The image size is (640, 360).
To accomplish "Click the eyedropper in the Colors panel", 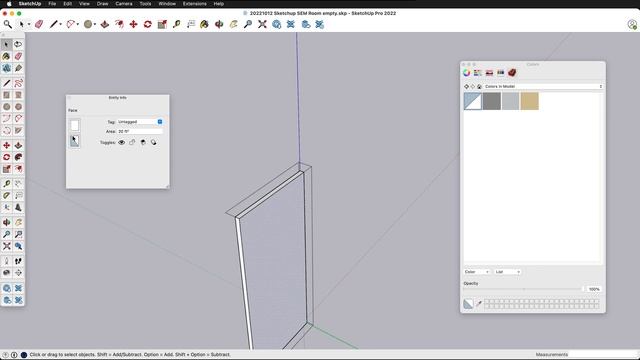I will click(479, 304).
